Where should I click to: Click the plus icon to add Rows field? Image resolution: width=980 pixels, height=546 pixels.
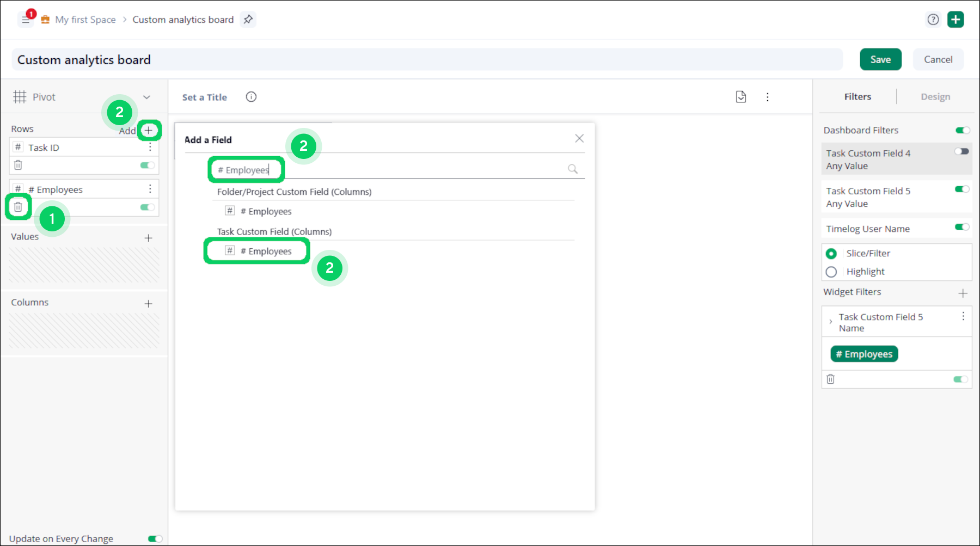[x=149, y=130]
